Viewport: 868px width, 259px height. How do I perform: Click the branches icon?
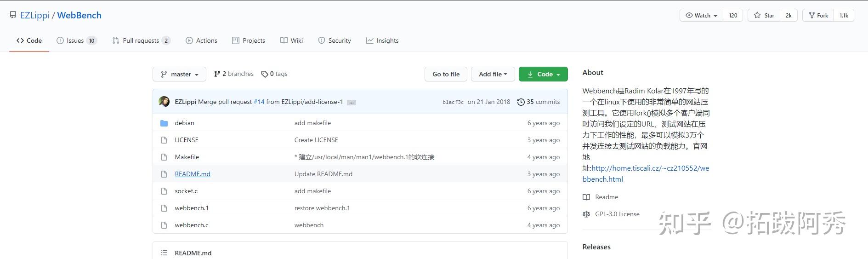click(x=217, y=74)
